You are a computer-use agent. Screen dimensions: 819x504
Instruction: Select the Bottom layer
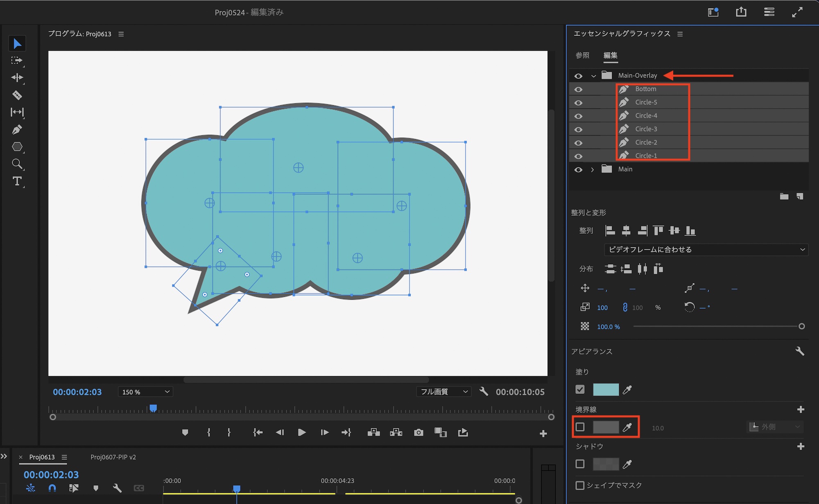coord(645,89)
